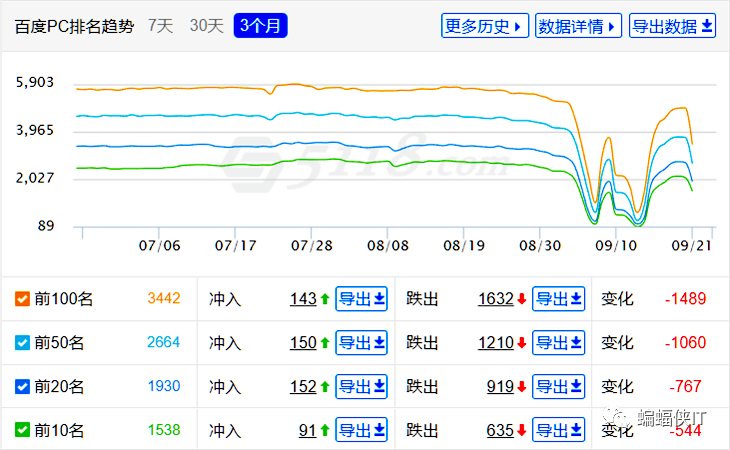
Task: Toggle the 前50名 checkbox
Action: coord(22,343)
